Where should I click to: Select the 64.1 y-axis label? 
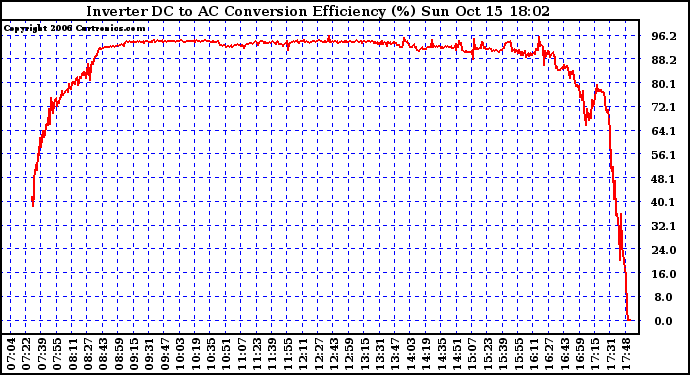pyautogui.click(x=664, y=131)
